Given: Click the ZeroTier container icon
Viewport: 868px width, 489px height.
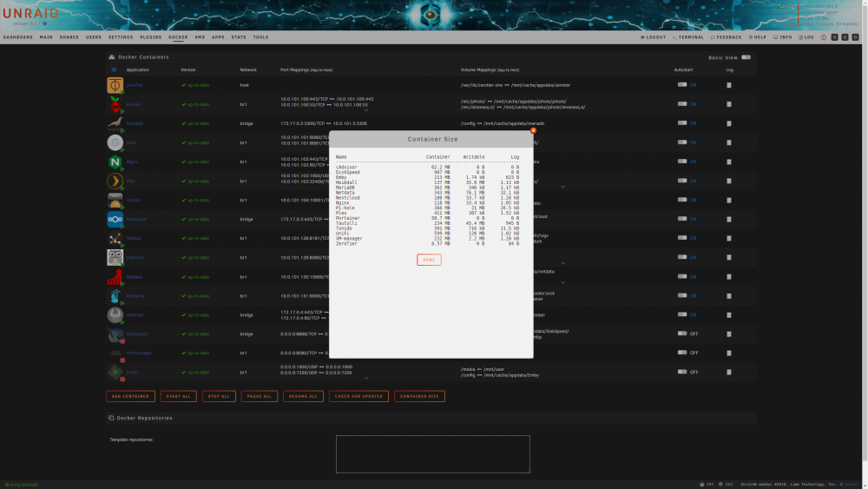Looking at the screenshot, I should click(x=115, y=85).
